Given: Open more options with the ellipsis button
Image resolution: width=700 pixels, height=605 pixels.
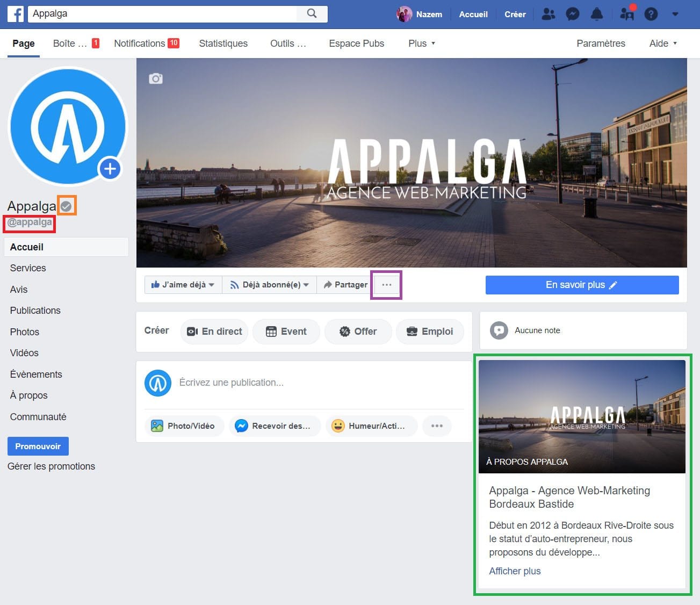Looking at the screenshot, I should [386, 285].
